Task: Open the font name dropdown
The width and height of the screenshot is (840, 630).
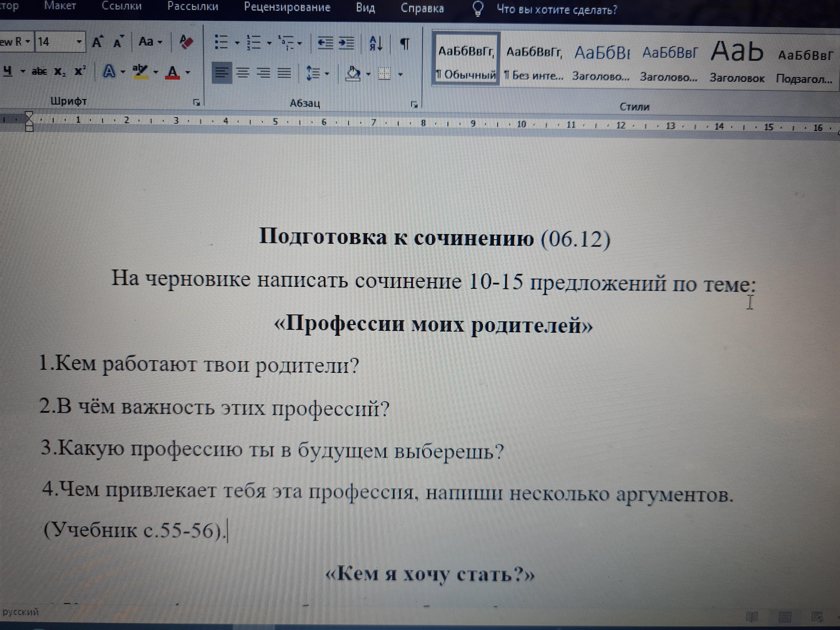Action: click(x=27, y=42)
